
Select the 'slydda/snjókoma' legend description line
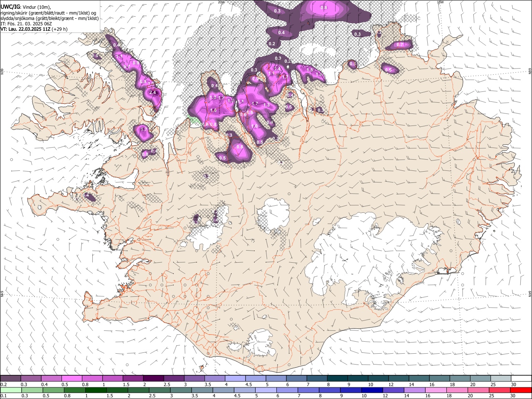point(49,18)
